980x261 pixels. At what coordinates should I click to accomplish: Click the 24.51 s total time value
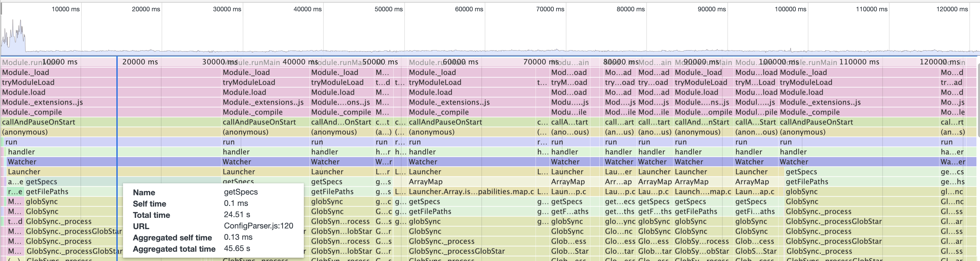(237, 214)
